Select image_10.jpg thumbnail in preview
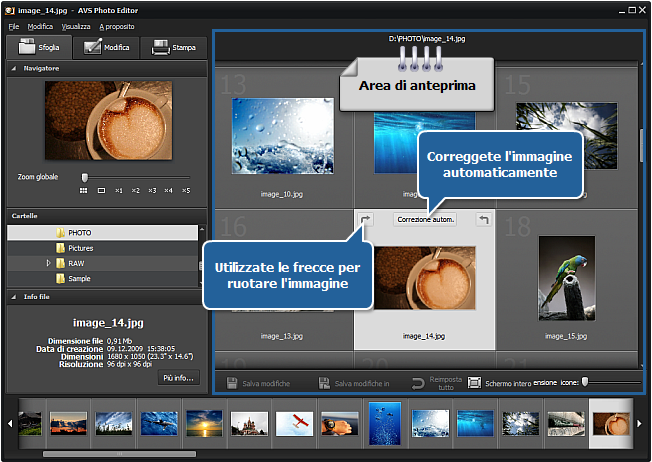This screenshot has width=652, height=462. pos(283,136)
